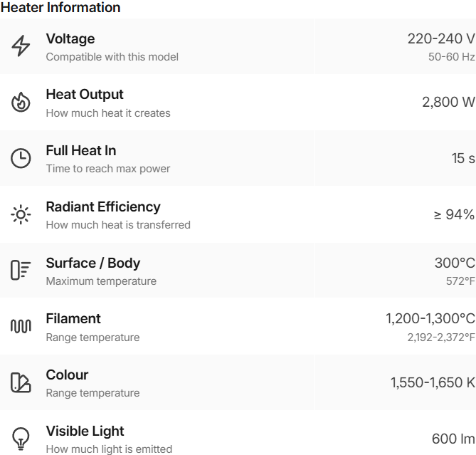
Task: Click the sun Radiant Efficiency icon
Action: tap(21, 214)
